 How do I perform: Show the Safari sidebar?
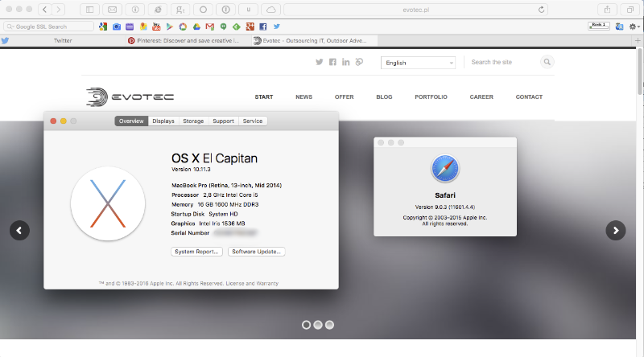point(89,10)
